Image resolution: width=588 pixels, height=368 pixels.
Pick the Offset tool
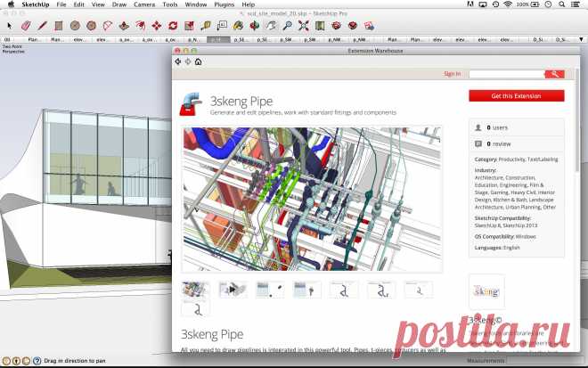click(x=140, y=26)
